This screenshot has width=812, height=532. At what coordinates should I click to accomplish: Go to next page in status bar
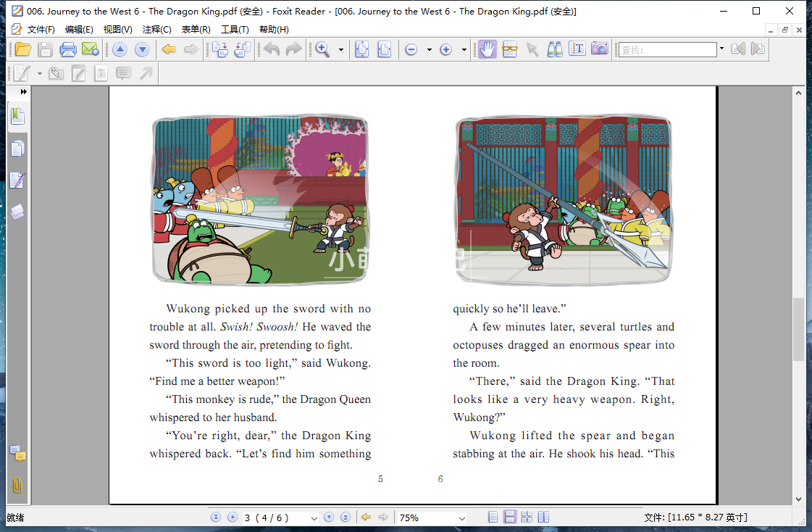[329, 518]
